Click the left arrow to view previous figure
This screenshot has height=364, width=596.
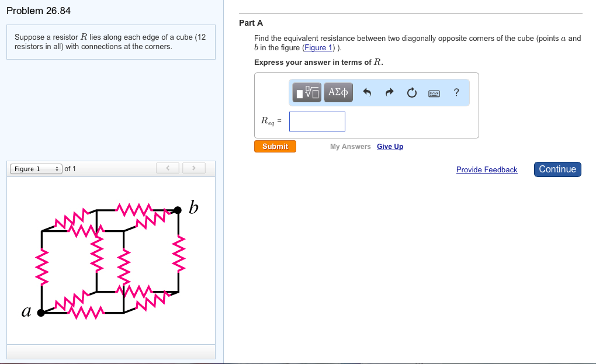167,168
